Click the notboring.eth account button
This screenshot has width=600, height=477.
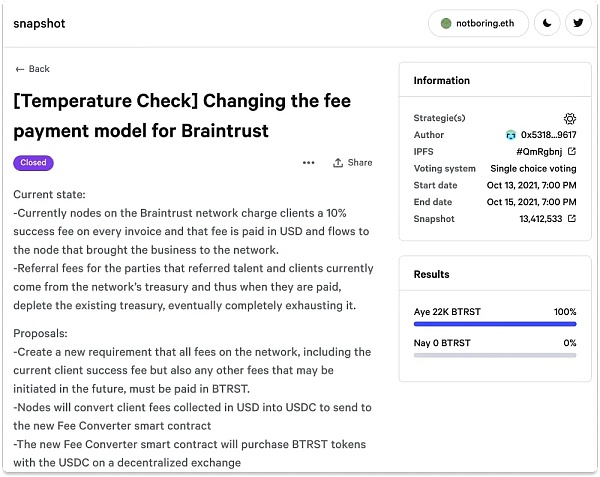[x=477, y=23]
